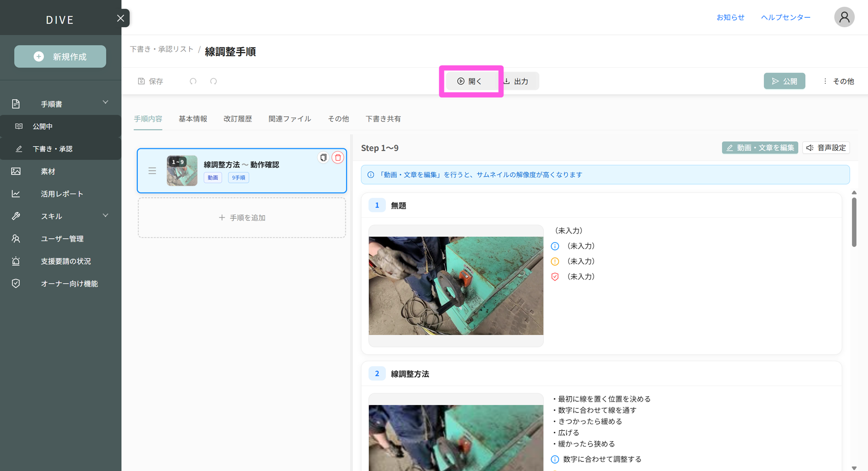Click the オーナー向け機能 shield icon
The height and width of the screenshot is (471, 868).
pyautogui.click(x=16, y=283)
